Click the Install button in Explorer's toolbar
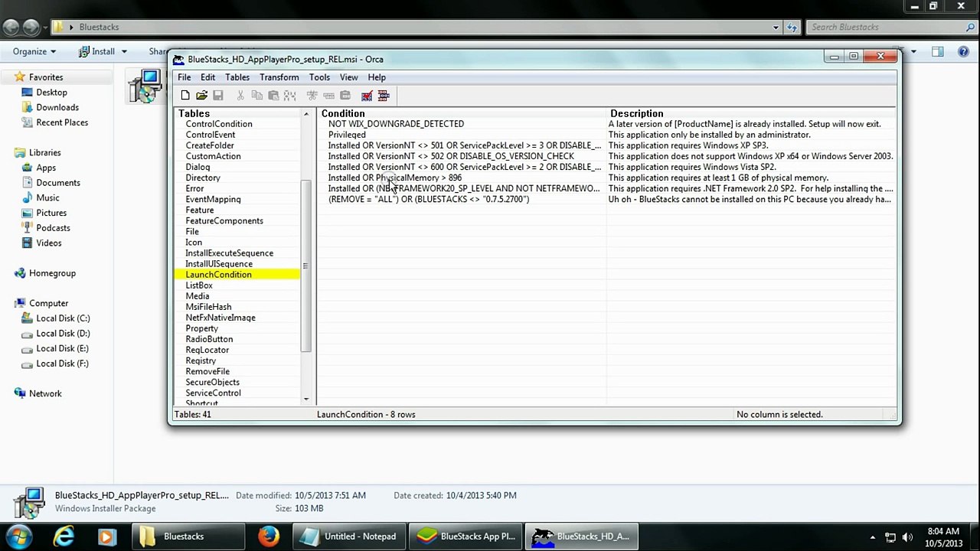The image size is (980, 551). [x=96, y=51]
